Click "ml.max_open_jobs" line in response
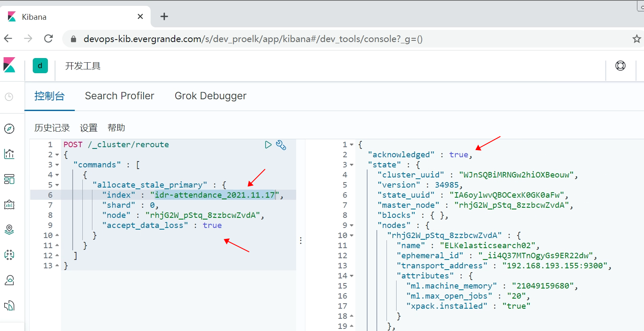The image size is (644, 331). tap(468, 296)
